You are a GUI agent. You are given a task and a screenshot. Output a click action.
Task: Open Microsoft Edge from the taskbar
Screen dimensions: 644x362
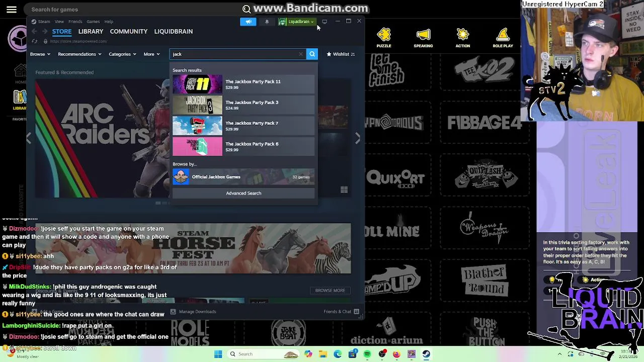(338, 354)
